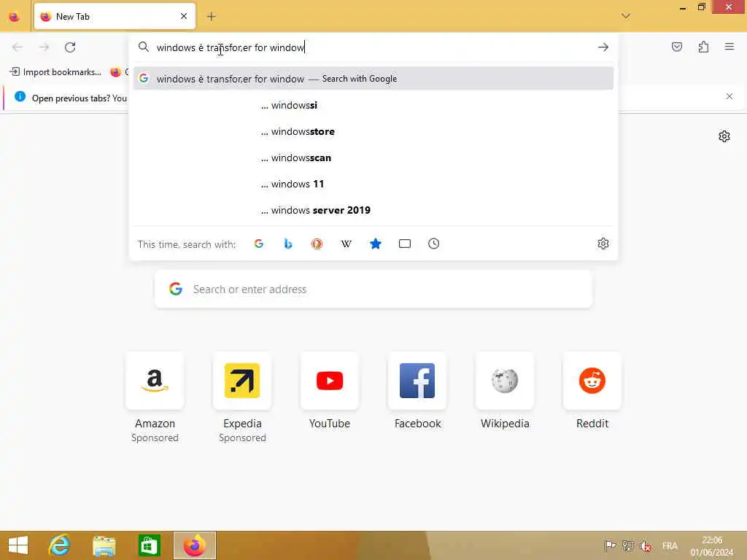Screen dimensions: 747x560
Task: Select the 'Search with Google' suggestion row
Action: pyautogui.click(x=373, y=79)
